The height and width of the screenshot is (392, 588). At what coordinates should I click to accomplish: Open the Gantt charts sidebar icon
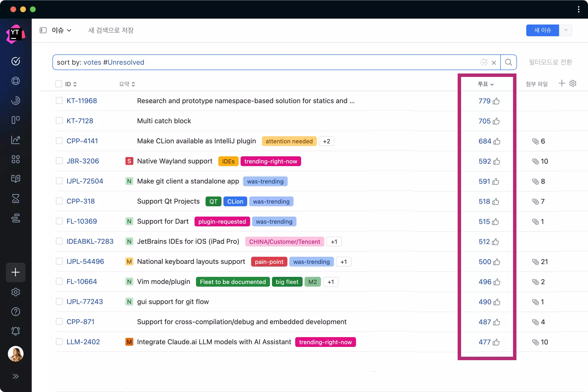click(x=15, y=218)
